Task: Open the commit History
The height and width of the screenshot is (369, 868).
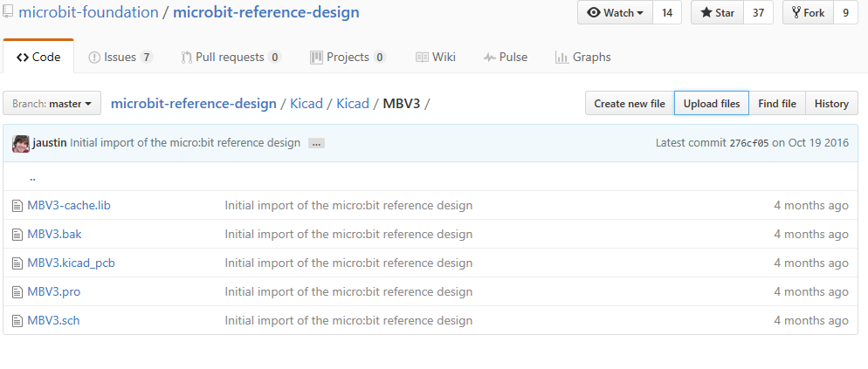Action: click(830, 104)
